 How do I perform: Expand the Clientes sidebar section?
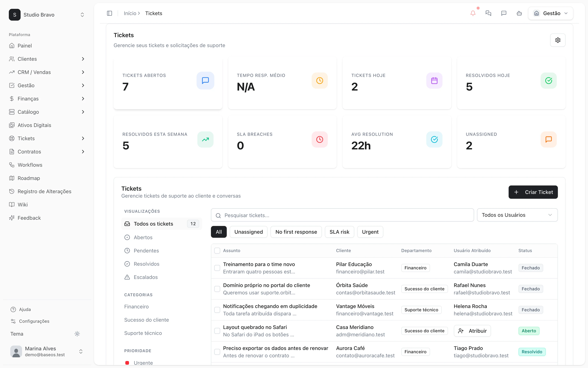coord(47,59)
